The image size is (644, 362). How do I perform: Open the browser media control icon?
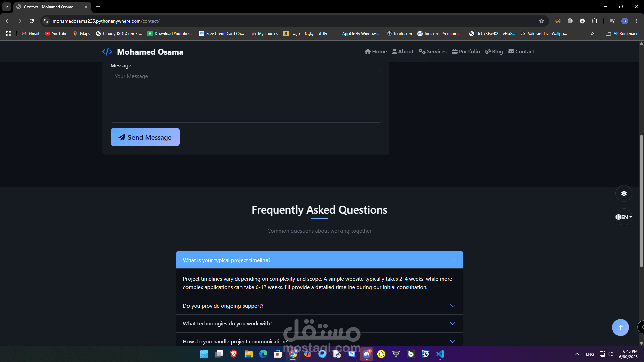pyautogui.click(x=612, y=21)
